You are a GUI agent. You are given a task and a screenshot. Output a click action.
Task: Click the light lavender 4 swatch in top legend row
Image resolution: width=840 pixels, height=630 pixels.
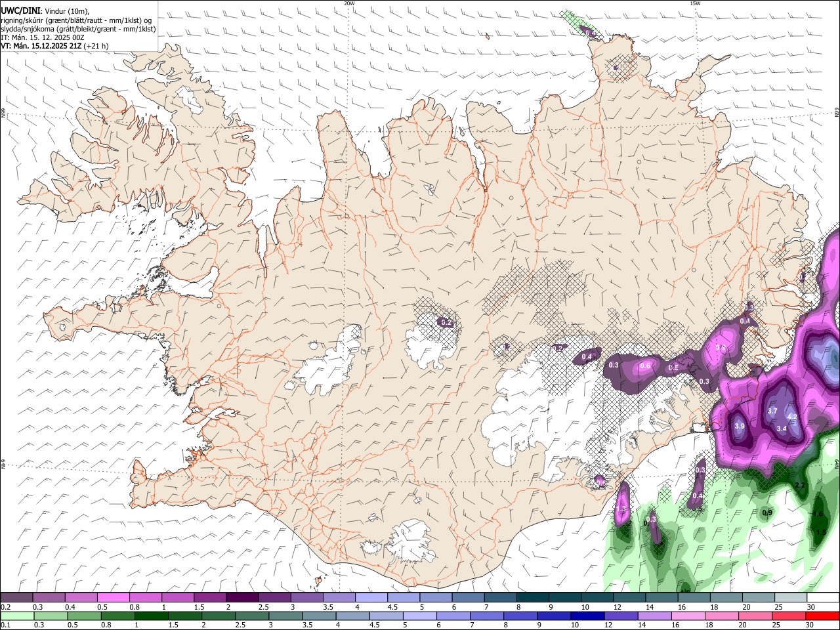point(370,598)
